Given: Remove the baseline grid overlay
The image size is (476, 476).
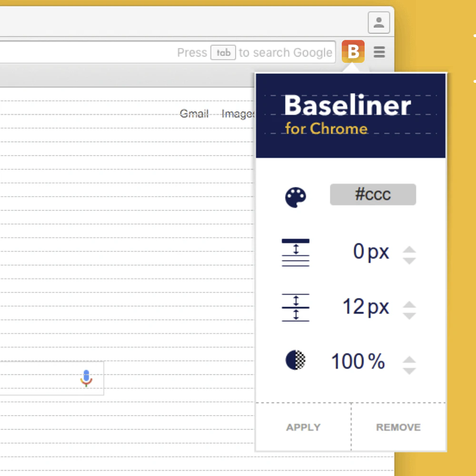Looking at the screenshot, I should (398, 427).
